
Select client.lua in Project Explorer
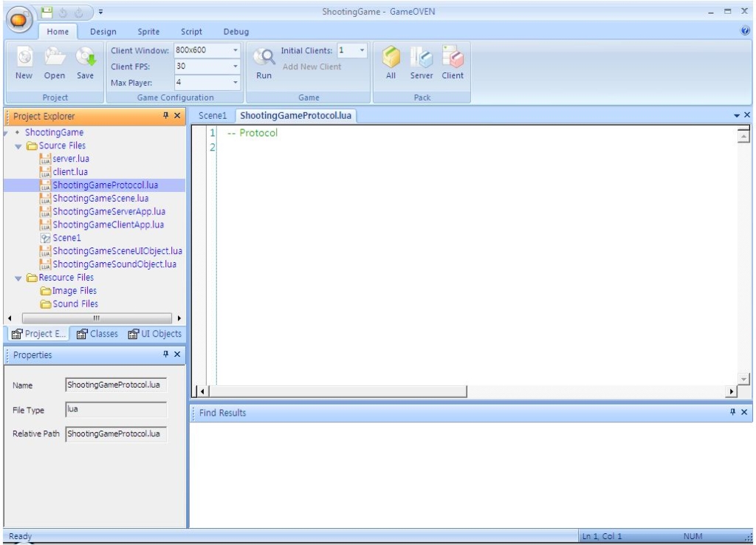click(x=70, y=172)
